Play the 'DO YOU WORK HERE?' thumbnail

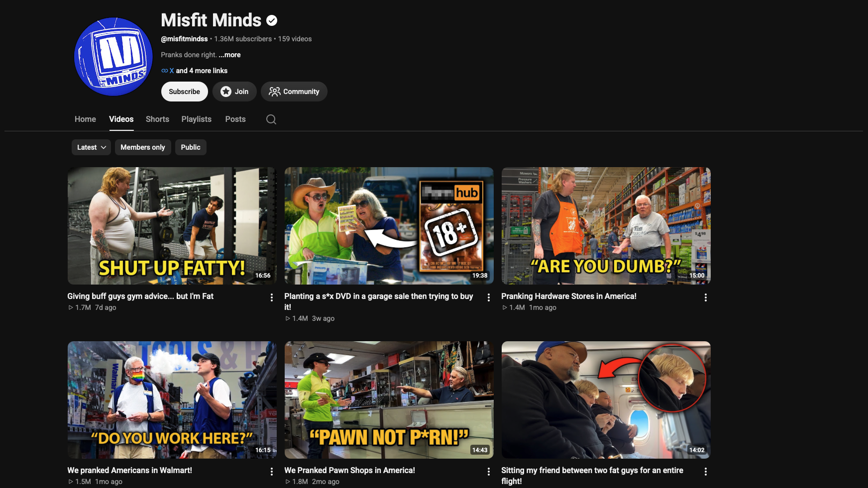(x=172, y=400)
